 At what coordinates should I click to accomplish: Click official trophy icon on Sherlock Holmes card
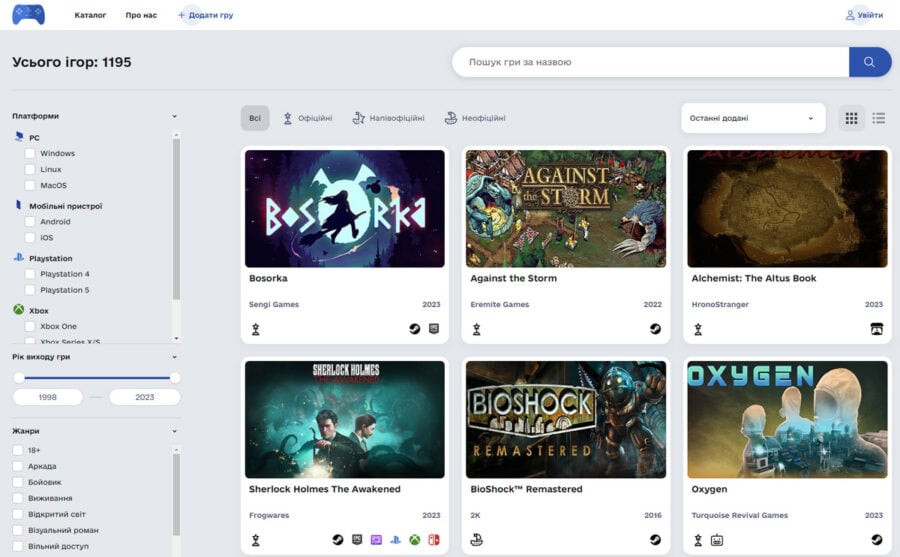click(255, 540)
